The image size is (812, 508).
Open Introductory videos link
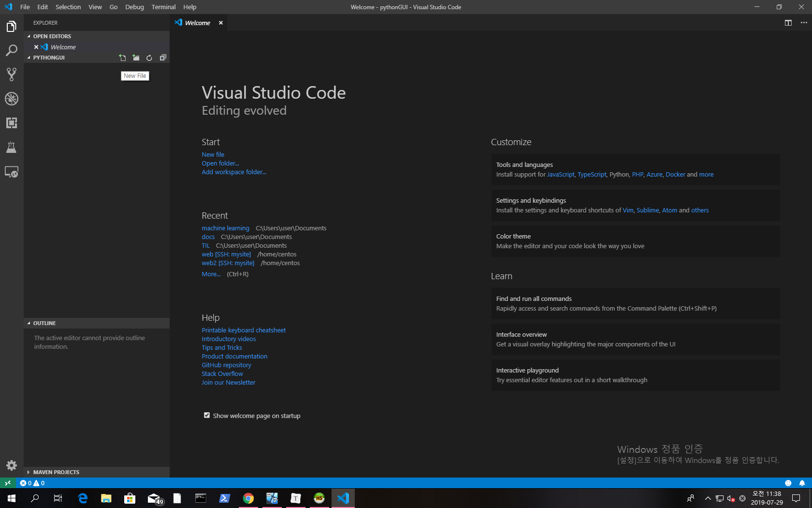[x=229, y=339]
